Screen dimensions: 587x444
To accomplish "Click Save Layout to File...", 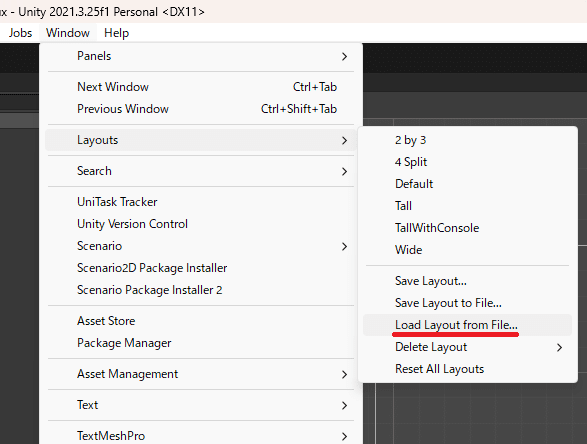I will tap(467, 303).
